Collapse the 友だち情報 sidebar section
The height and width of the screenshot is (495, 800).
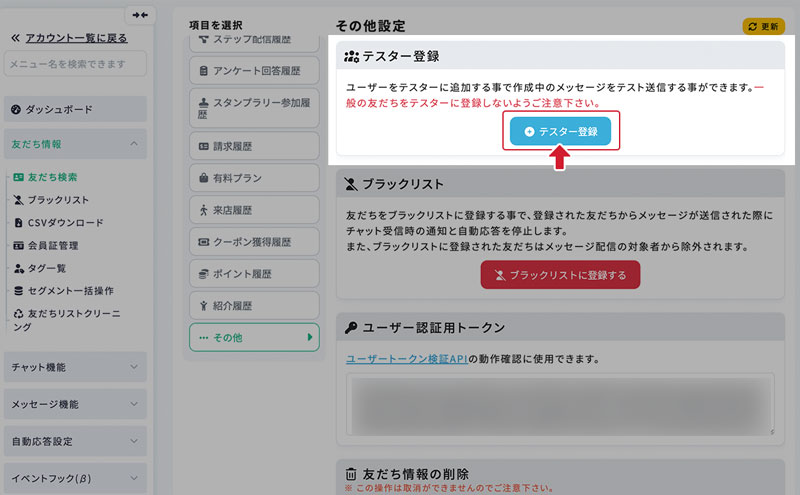pos(134,144)
